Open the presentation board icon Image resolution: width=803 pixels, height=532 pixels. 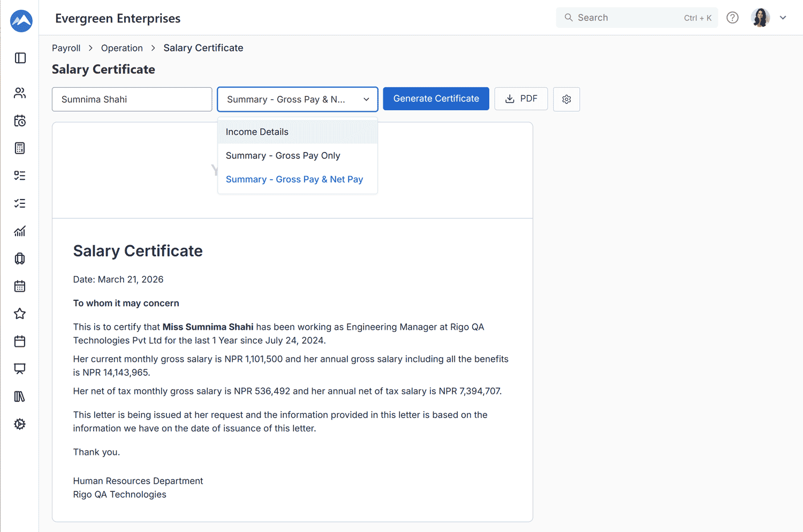pos(20,369)
